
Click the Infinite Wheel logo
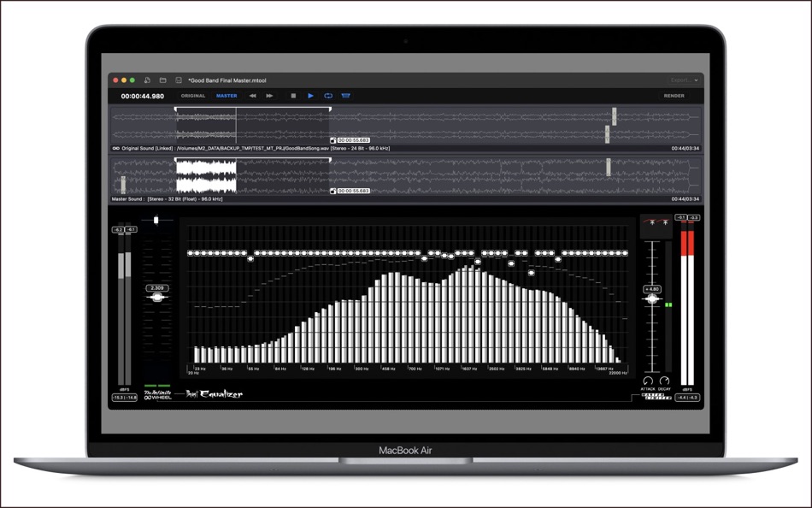point(157,394)
